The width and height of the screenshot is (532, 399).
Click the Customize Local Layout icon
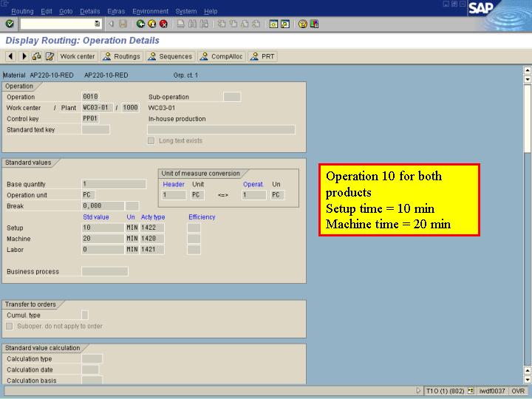pos(314,24)
